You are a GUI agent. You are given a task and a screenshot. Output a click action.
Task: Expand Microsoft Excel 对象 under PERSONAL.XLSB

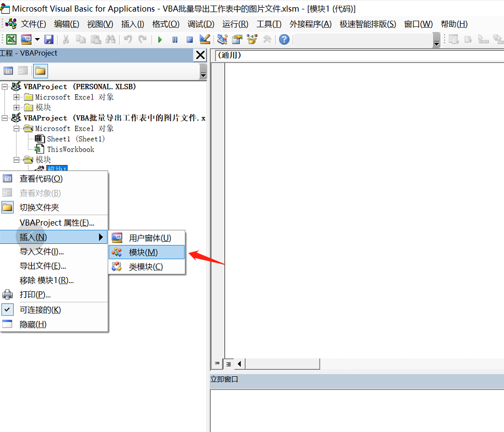coord(17,97)
